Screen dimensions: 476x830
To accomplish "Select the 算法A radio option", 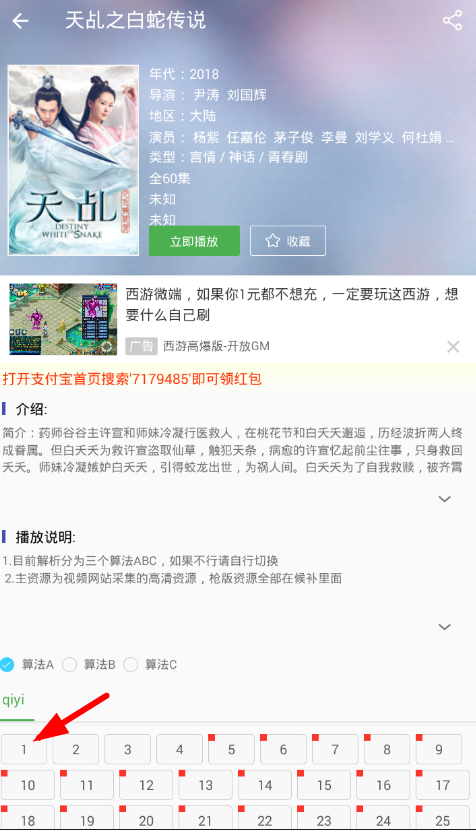I will [x=7, y=664].
